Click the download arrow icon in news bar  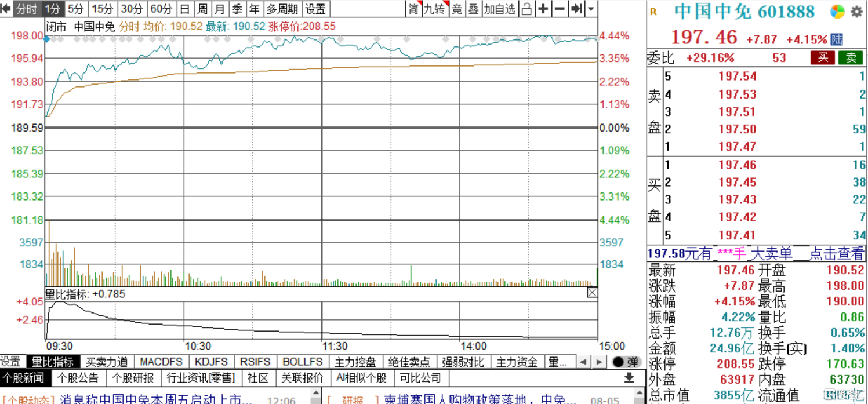click(x=629, y=378)
